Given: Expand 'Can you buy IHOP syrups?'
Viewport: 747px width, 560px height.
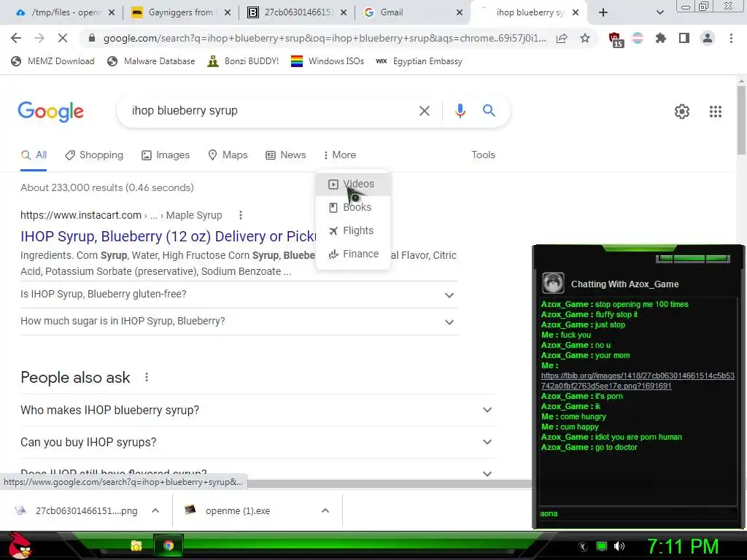Looking at the screenshot, I should click(x=258, y=442).
